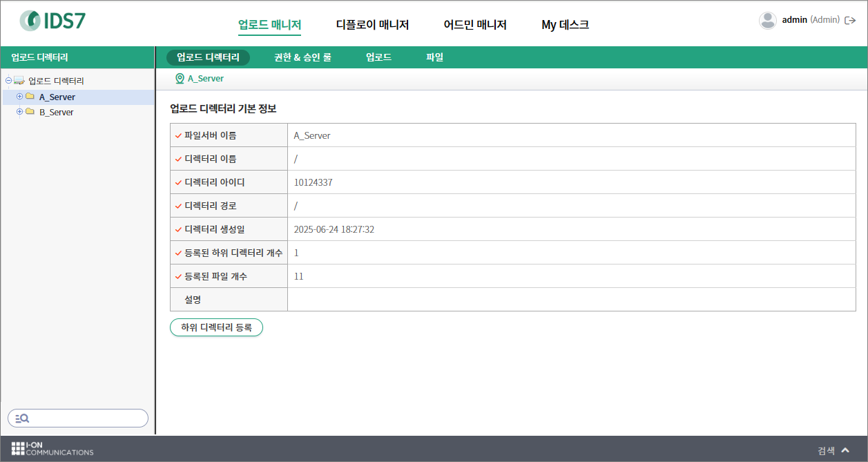Select B_Server label in directory tree

(x=56, y=112)
